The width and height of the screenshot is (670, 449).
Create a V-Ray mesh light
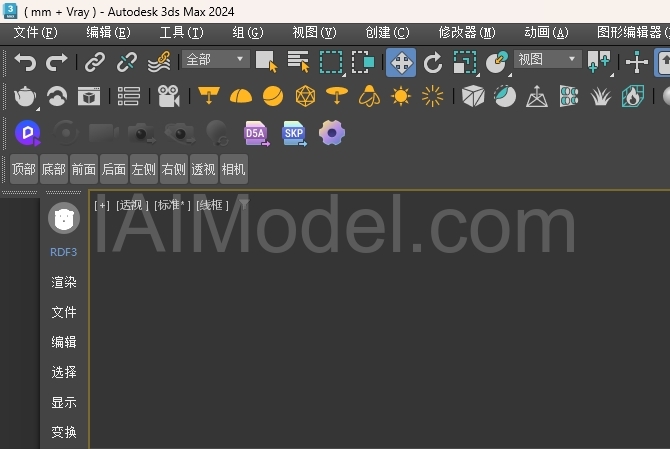coord(305,96)
